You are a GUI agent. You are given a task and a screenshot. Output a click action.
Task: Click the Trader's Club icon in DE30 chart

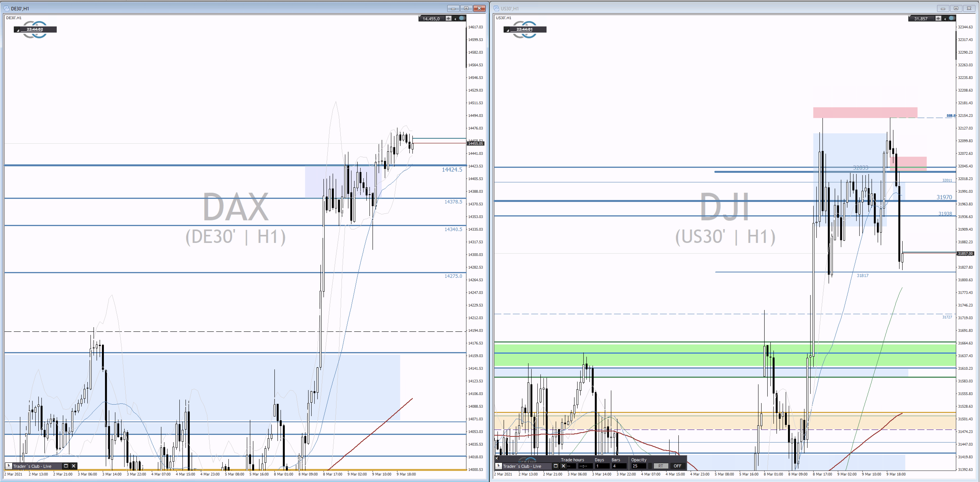point(9,466)
